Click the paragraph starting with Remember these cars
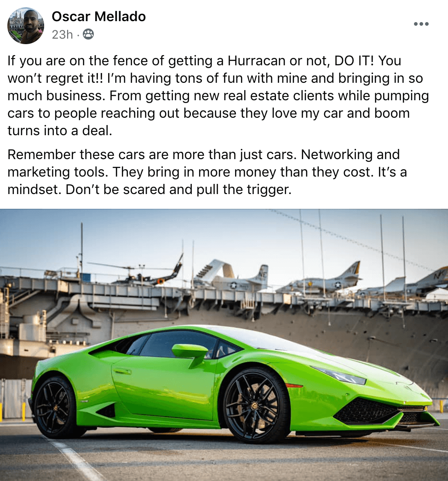448x481 pixels. (x=207, y=172)
